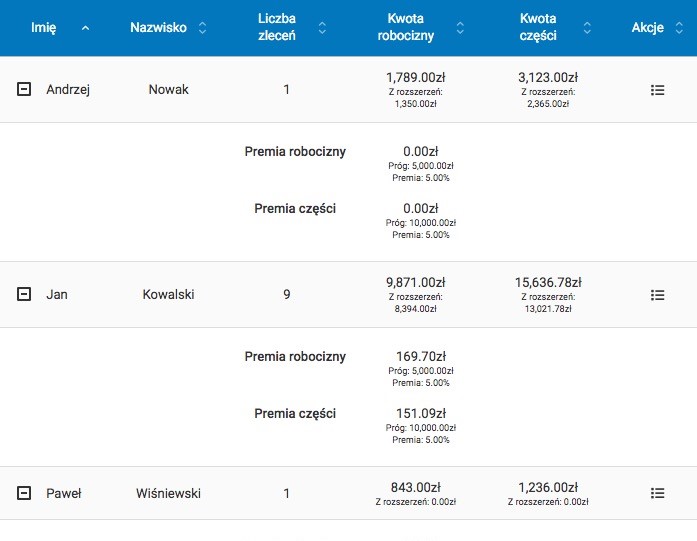Select the Kwota części header label

point(539,28)
